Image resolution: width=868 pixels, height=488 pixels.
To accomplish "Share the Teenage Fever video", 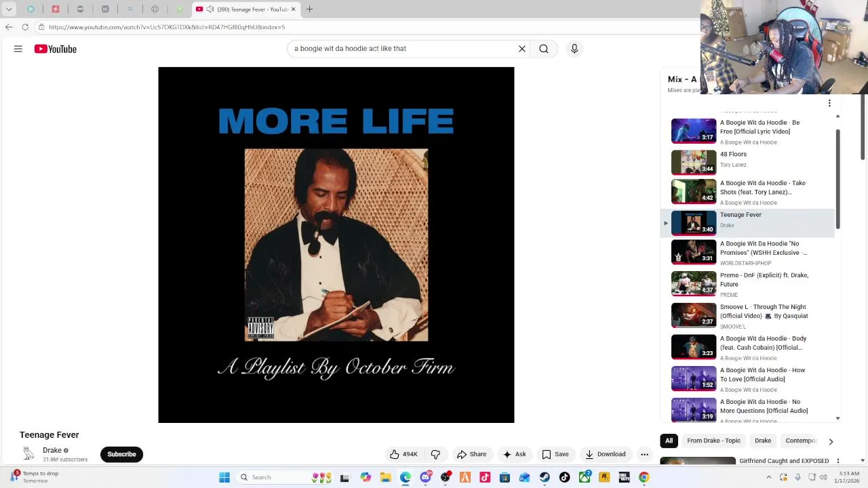I will [x=472, y=454].
